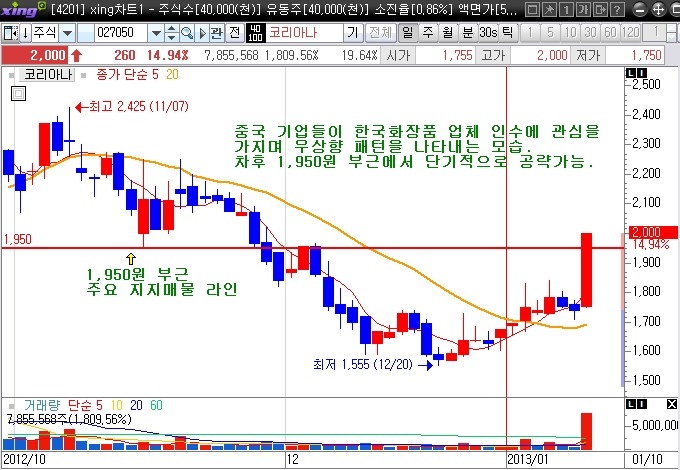The image size is (680, 470).
Task: Click the '1' screen number icon in title bar
Action: [567, 9]
